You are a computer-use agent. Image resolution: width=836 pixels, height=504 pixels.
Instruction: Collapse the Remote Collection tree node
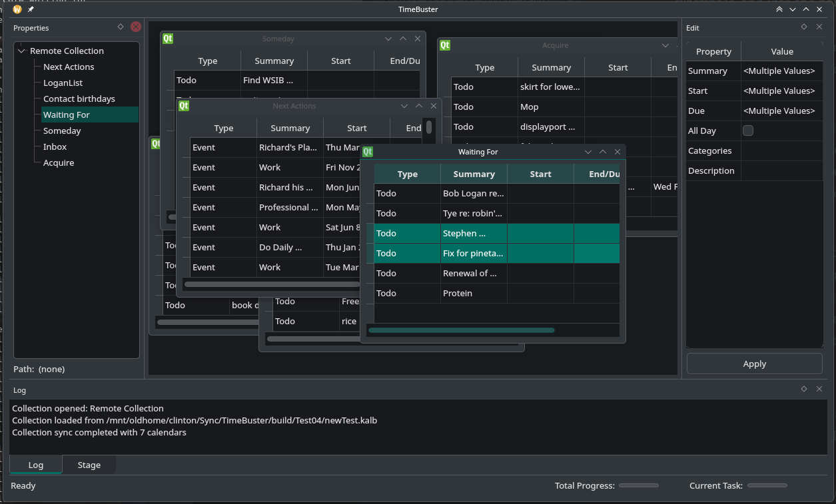point(22,51)
